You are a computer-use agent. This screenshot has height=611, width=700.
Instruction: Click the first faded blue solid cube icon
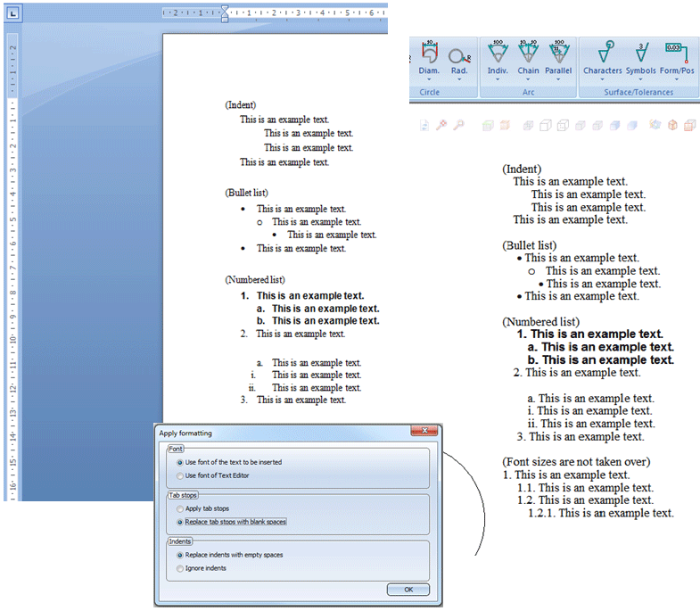coord(614,126)
